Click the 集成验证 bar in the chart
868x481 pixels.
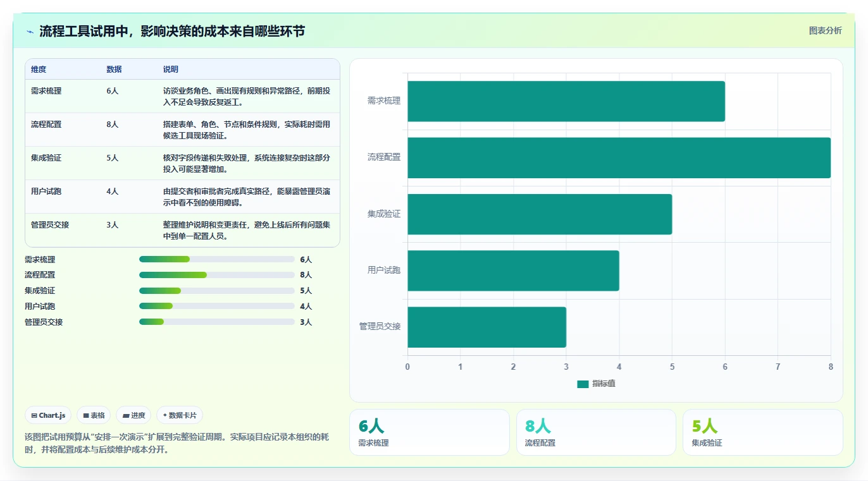tap(540, 214)
